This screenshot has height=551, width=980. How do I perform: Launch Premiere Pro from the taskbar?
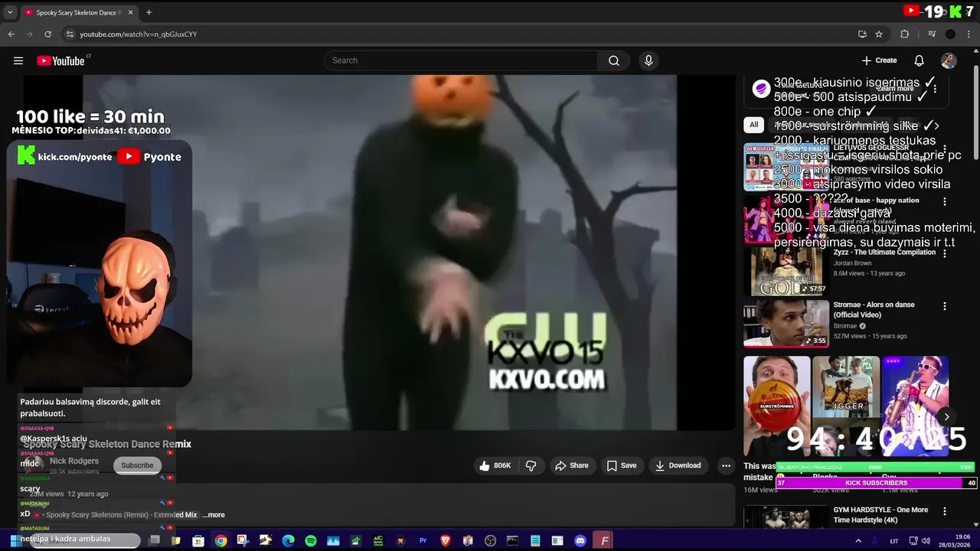pyautogui.click(x=423, y=541)
